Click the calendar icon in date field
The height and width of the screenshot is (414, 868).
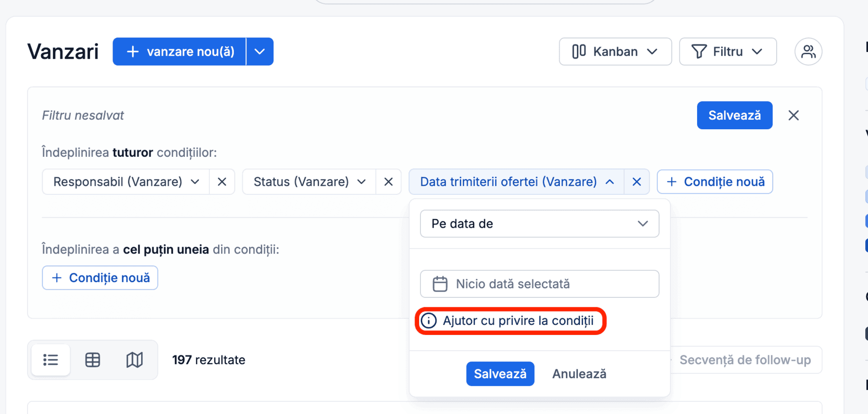440,284
